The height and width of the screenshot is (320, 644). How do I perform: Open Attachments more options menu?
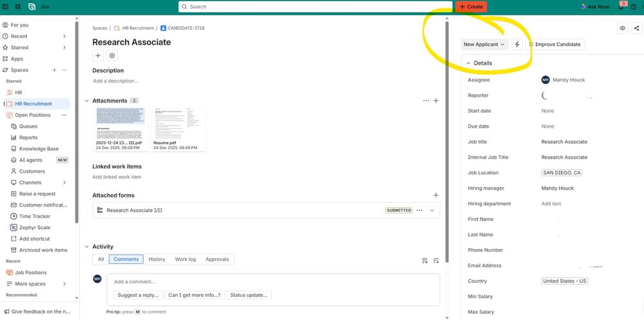pos(426,101)
